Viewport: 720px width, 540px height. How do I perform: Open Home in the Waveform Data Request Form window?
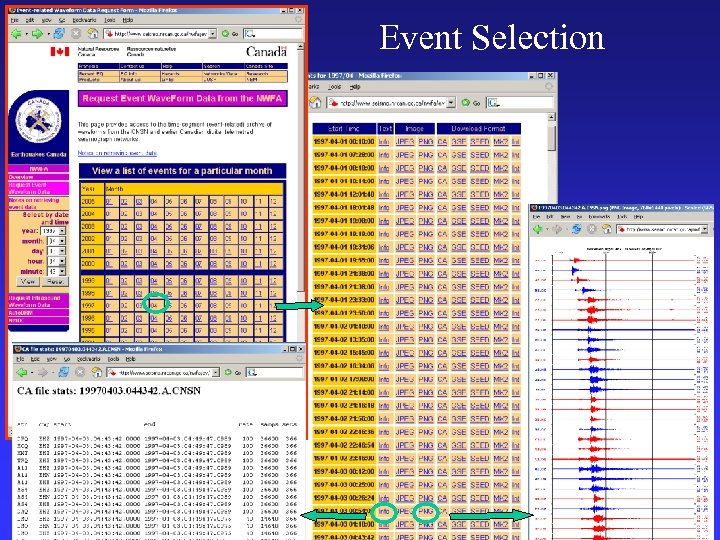[x=93, y=34]
